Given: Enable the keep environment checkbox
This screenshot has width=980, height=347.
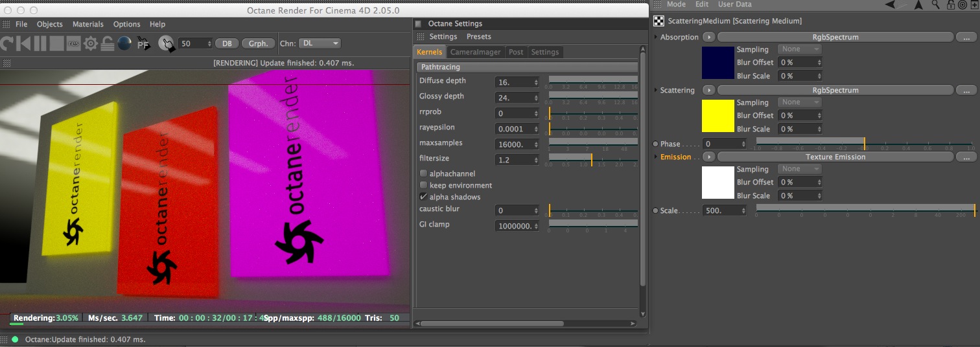Looking at the screenshot, I should [x=423, y=185].
